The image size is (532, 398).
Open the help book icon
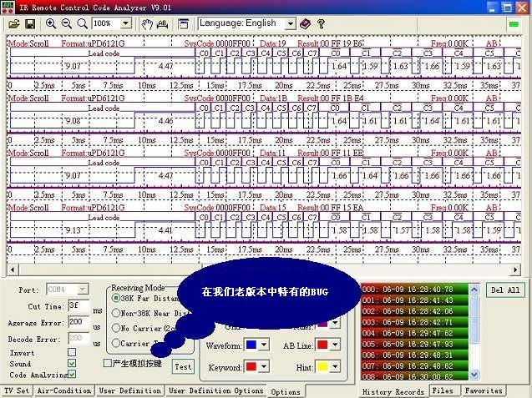305,23
